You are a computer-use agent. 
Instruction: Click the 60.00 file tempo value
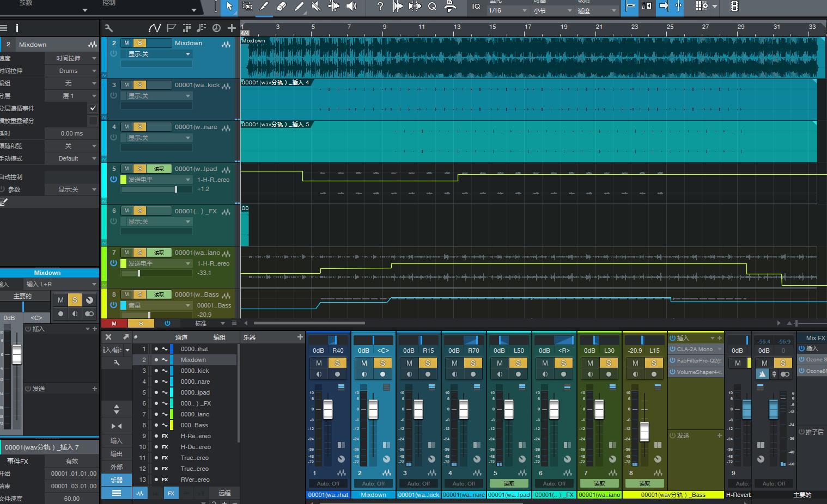pos(71,499)
